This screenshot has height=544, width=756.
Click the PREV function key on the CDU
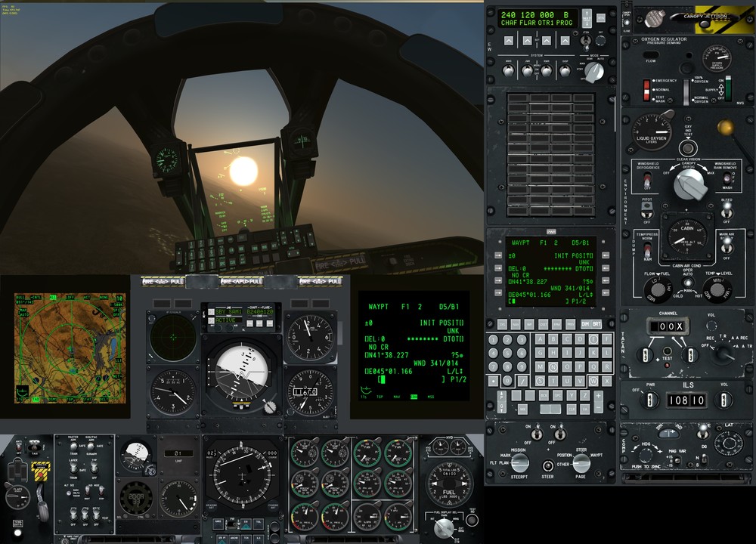(570, 324)
